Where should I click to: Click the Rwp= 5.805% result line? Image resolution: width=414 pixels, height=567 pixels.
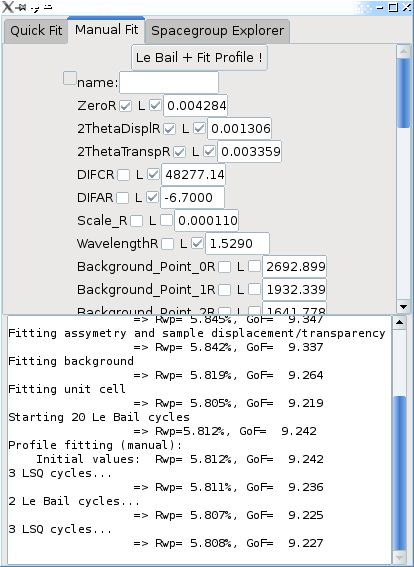point(228,403)
